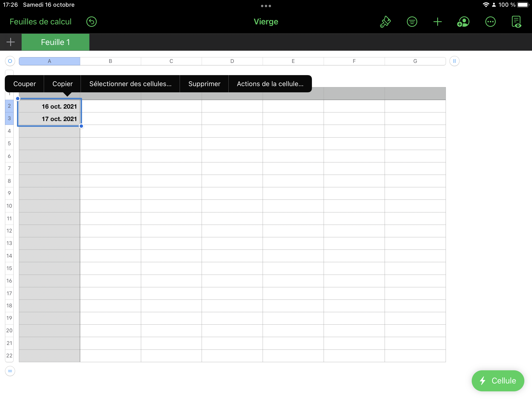Choose Copier in context menu
Image resolution: width=532 pixels, height=399 pixels.
tap(62, 84)
